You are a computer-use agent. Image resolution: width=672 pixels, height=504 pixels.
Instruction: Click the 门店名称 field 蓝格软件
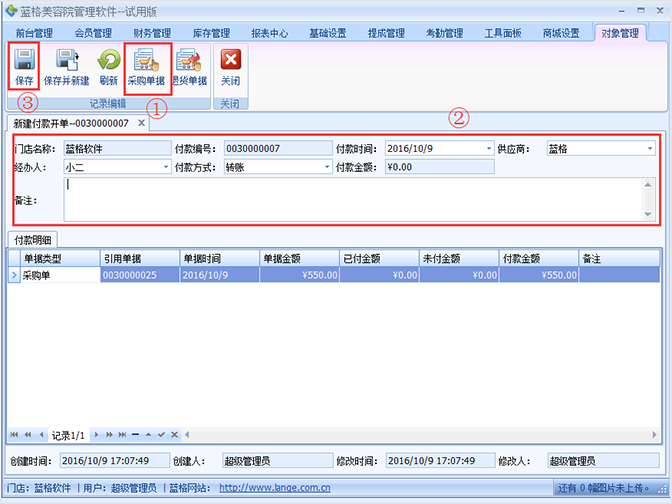click(x=117, y=148)
